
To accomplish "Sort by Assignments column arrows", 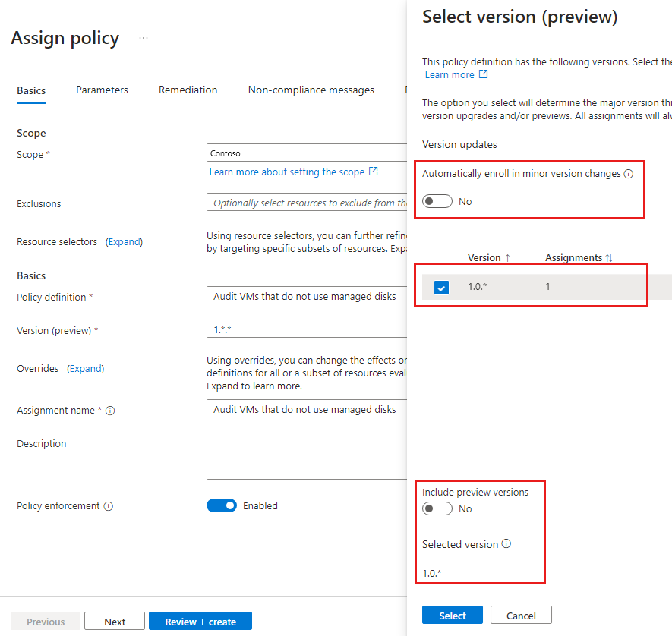I will [x=609, y=258].
